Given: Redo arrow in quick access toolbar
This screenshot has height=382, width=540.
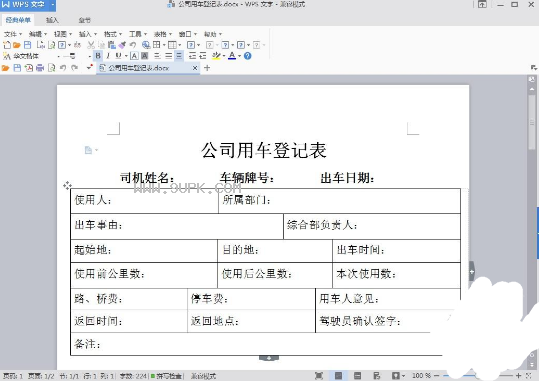Looking at the screenshot, I should coord(74,68).
